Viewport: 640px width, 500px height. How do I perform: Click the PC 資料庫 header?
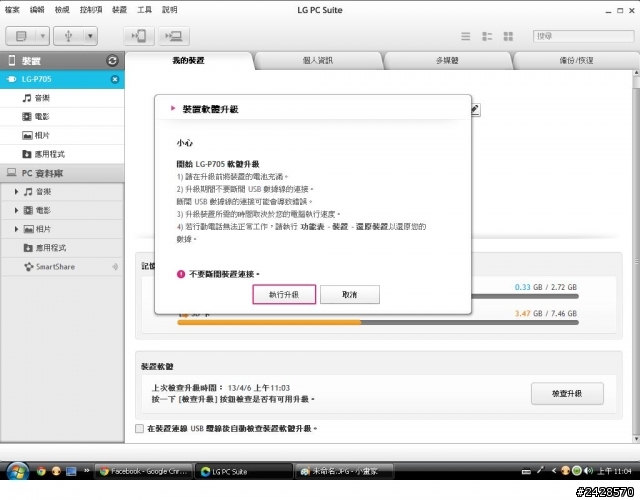pyautogui.click(x=62, y=173)
